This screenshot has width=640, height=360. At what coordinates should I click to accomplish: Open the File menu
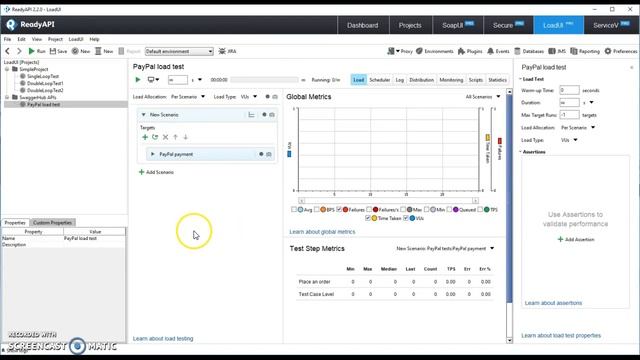[7, 39]
